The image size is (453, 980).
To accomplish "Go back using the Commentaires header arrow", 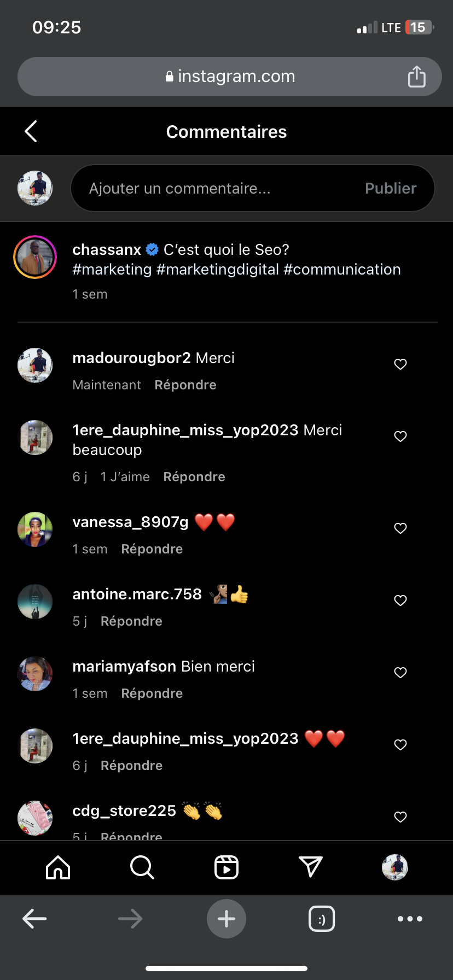I will tap(31, 131).
